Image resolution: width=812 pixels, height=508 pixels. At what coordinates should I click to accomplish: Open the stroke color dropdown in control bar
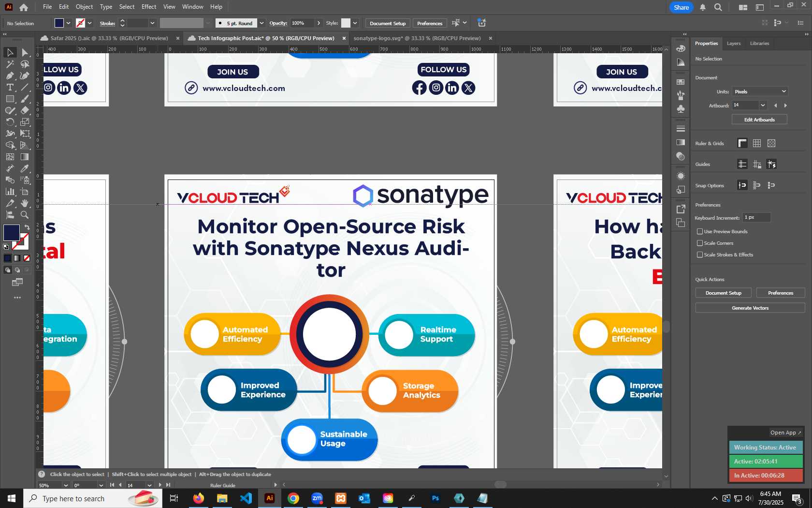(90, 23)
